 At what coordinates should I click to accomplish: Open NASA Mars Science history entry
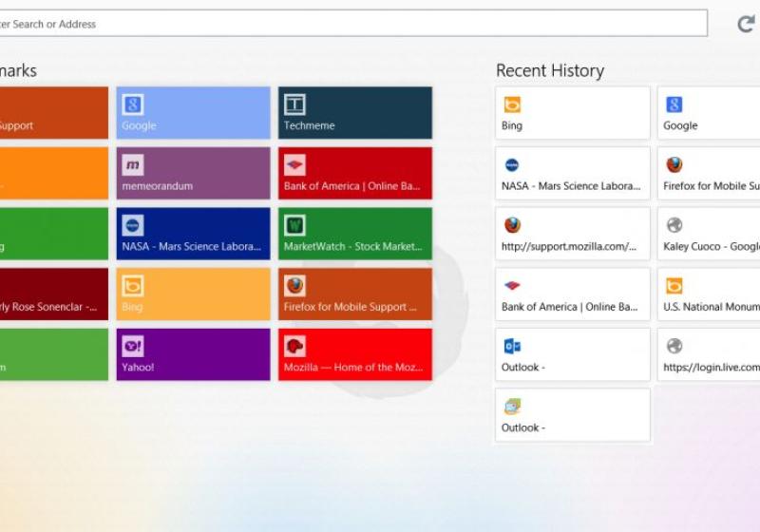(572, 173)
